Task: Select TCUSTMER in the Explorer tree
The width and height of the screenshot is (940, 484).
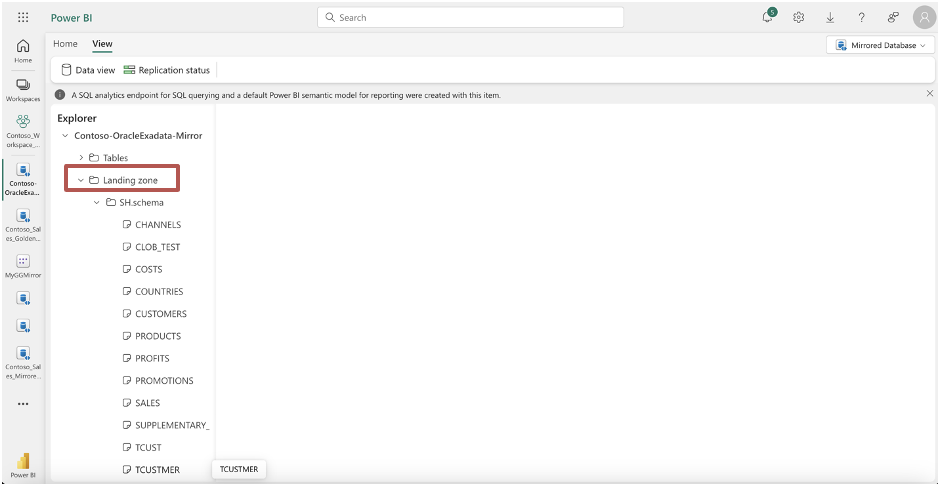Action: pos(157,470)
